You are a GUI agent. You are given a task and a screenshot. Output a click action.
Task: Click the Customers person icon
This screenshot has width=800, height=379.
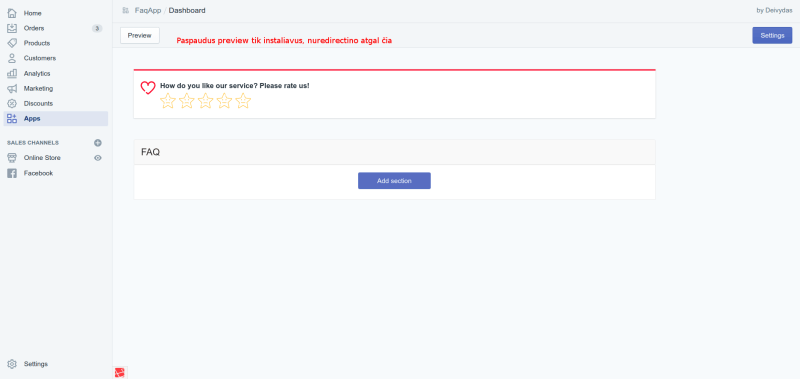12,58
